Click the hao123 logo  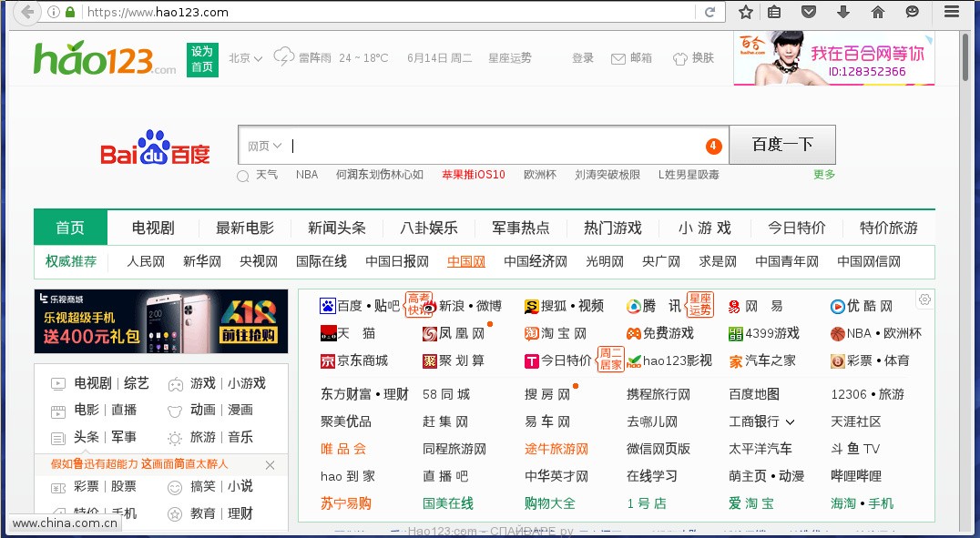tap(105, 58)
